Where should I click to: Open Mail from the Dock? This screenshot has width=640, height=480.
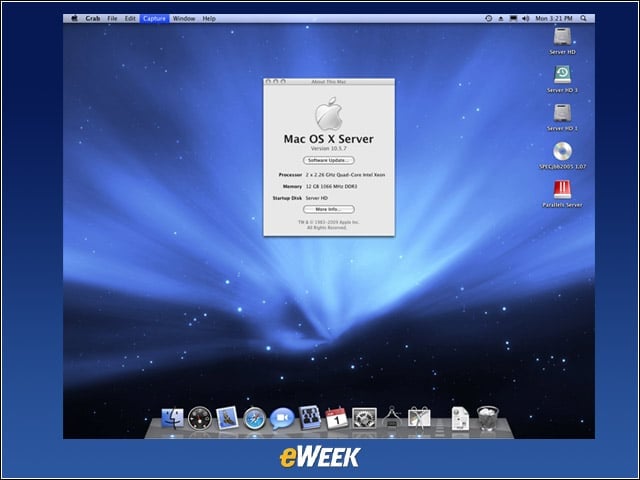pyautogui.click(x=227, y=418)
